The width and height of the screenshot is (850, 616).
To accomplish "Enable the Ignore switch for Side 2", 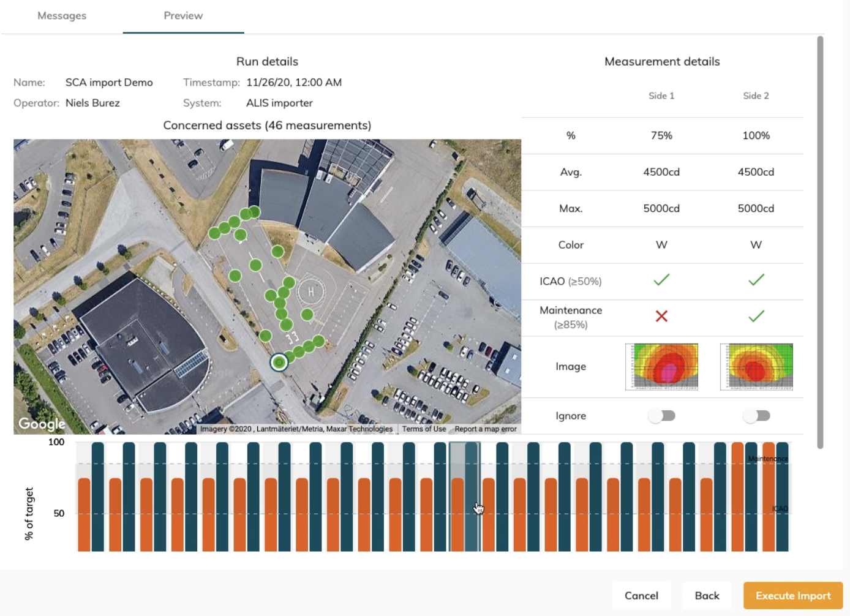I will tap(756, 416).
